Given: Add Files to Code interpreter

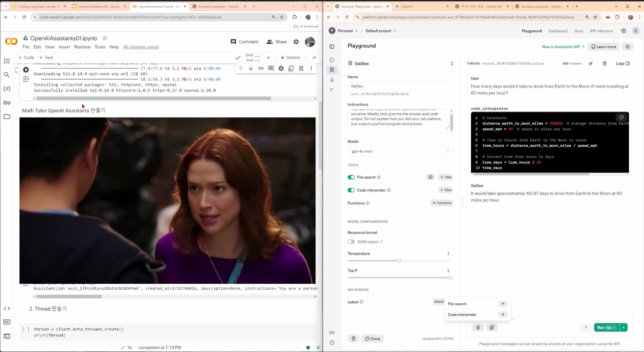Looking at the screenshot, I should (446, 190).
